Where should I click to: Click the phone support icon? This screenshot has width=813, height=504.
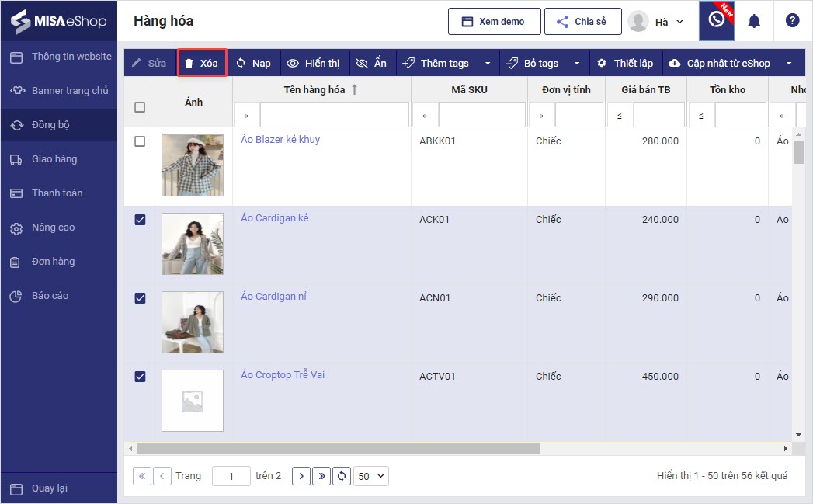pyautogui.click(x=716, y=20)
